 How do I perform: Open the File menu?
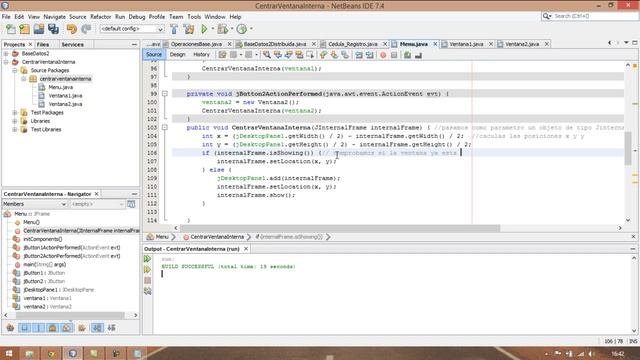pos(6,17)
